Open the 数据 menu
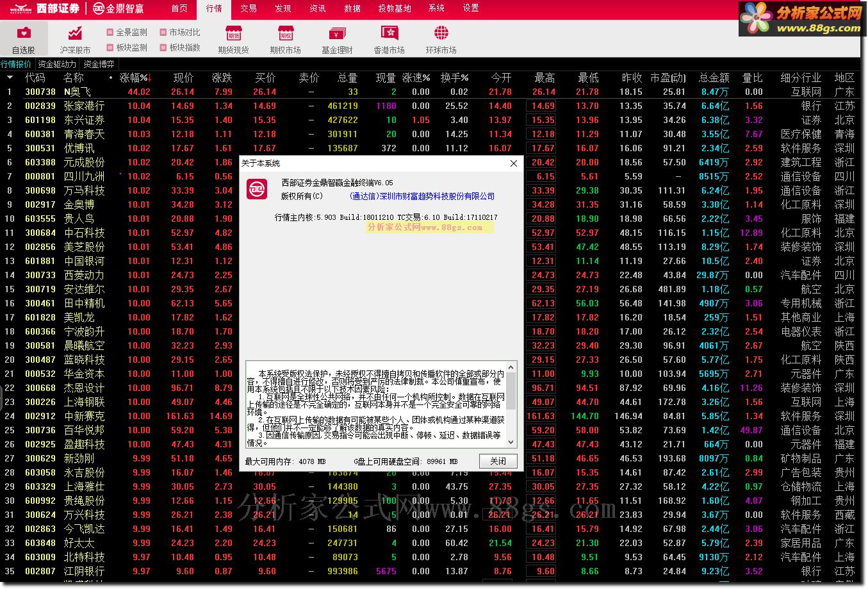Screen dimensions: 868x589 [352, 8]
